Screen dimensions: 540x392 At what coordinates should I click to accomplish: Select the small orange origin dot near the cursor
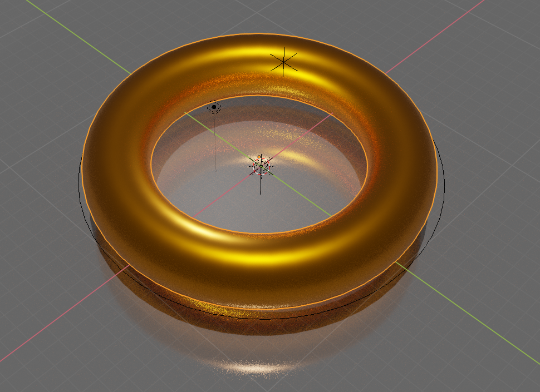(x=259, y=157)
